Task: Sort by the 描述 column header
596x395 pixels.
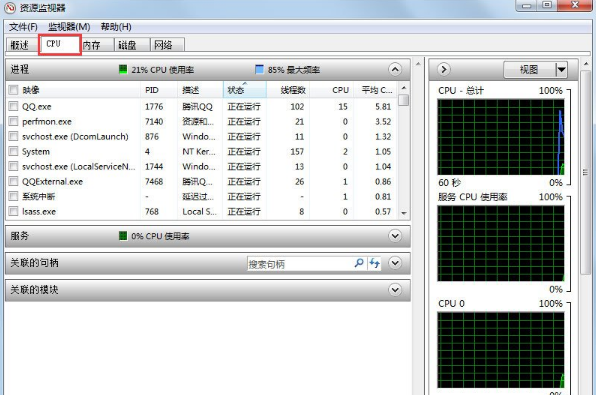Action: point(200,90)
